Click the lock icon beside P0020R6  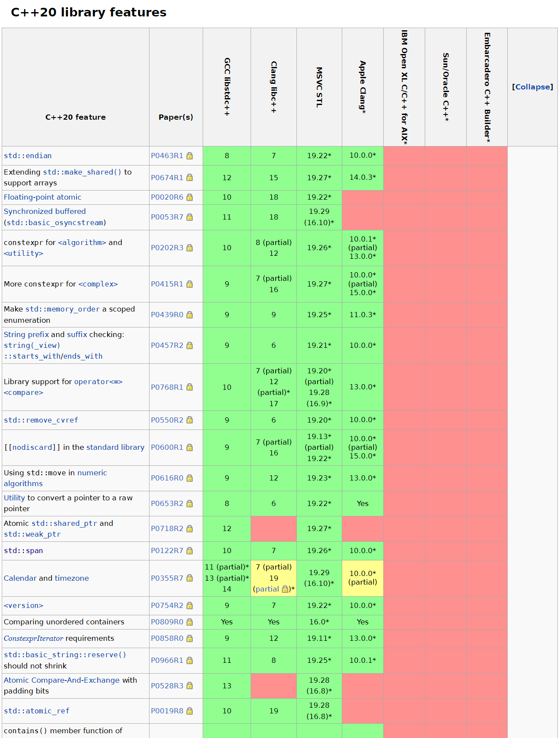(189, 197)
